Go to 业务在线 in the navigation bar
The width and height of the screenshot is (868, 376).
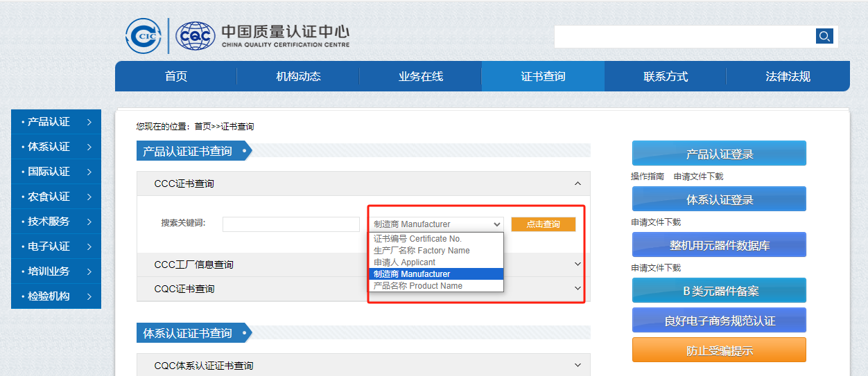click(420, 76)
